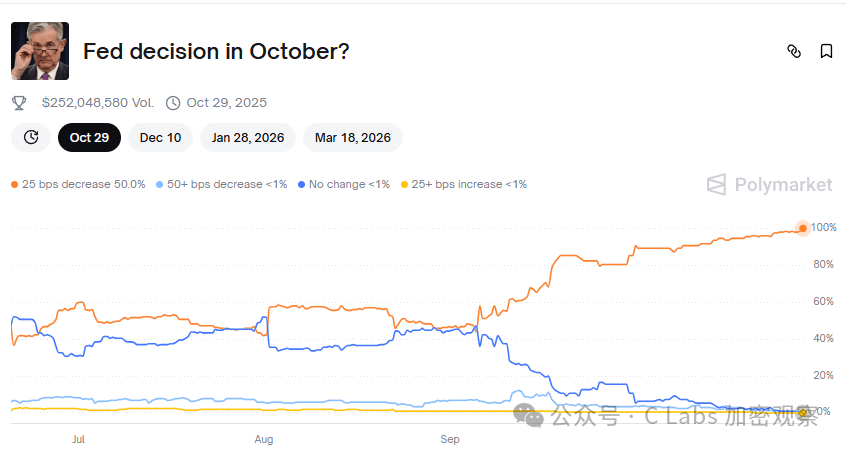Image resolution: width=846 pixels, height=450 pixels.
Task: Select the Oct 29 date tab
Action: click(x=89, y=137)
